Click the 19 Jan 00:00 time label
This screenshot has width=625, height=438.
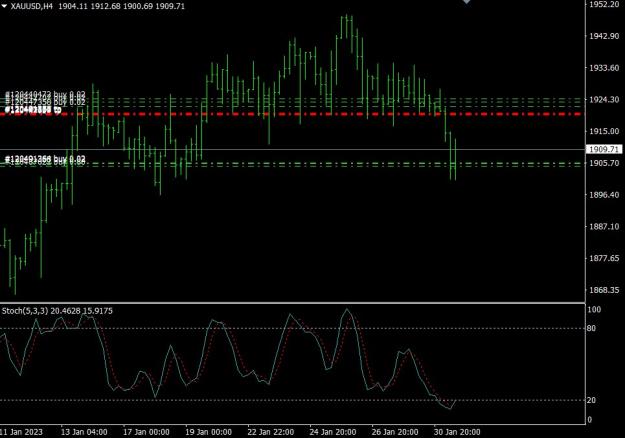(x=208, y=432)
